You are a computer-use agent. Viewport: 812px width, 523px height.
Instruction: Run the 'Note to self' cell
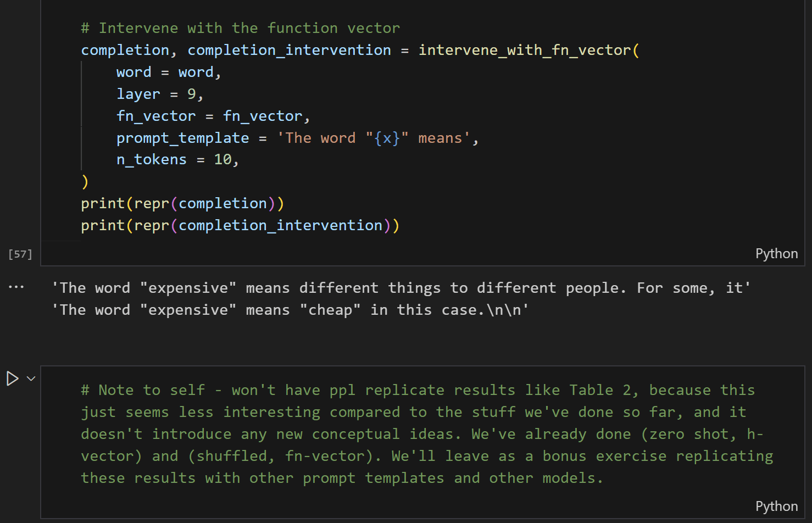12,379
